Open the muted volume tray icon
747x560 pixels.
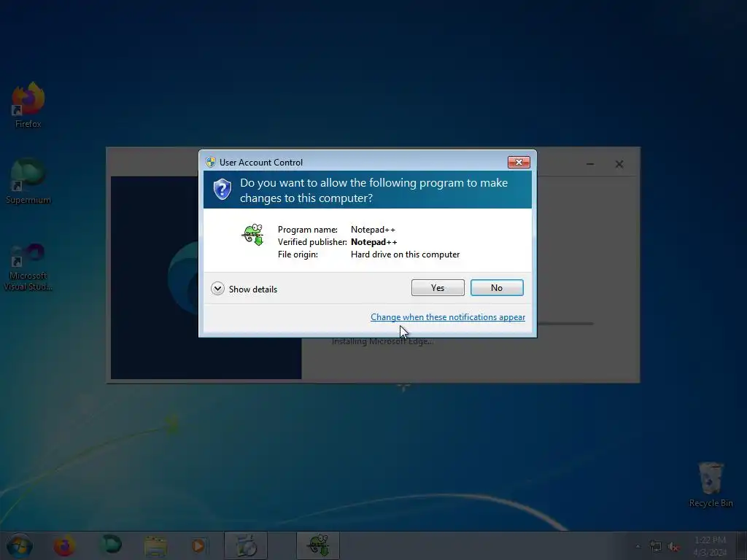click(x=673, y=546)
